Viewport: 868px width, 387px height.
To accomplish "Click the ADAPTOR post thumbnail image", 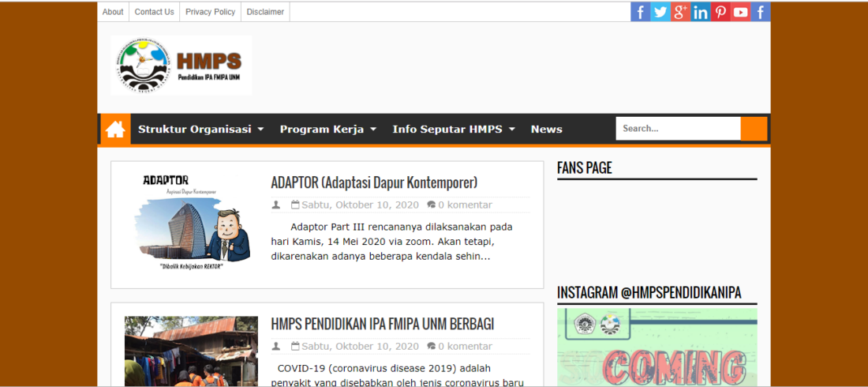I will click(191, 224).
